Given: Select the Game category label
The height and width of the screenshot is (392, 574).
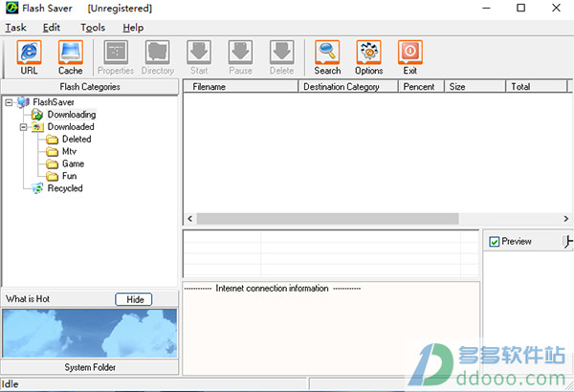Looking at the screenshot, I should pyautogui.click(x=73, y=164).
